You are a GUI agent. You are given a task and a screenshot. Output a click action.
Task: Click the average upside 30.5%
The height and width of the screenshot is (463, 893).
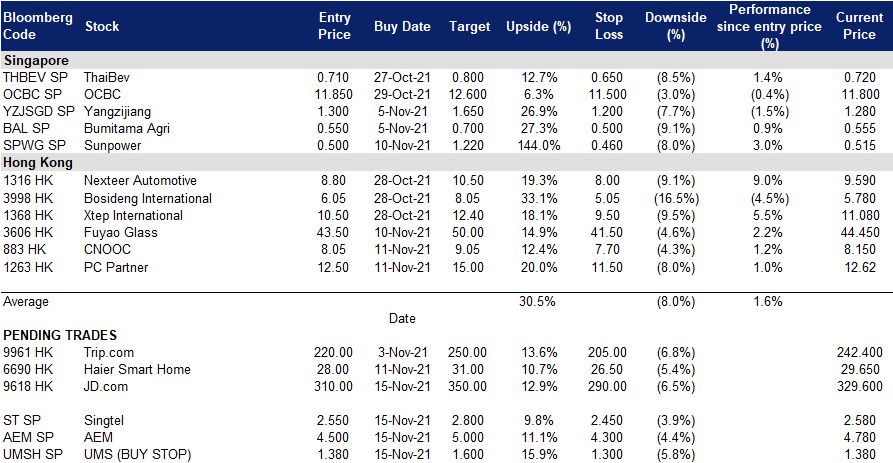(537, 301)
